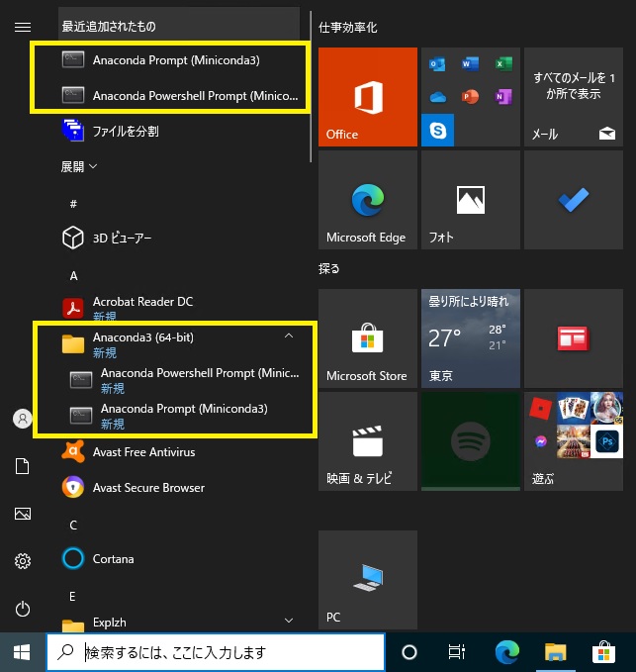This screenshot has width=636, height=672.
Task: Open the PC tile
Action: click(368, 580)
